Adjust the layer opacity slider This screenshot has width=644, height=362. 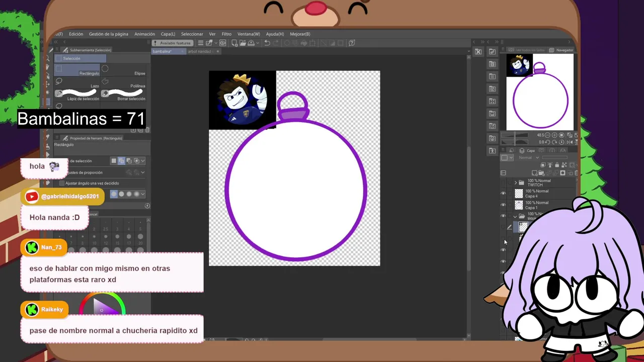coord(554,157)
